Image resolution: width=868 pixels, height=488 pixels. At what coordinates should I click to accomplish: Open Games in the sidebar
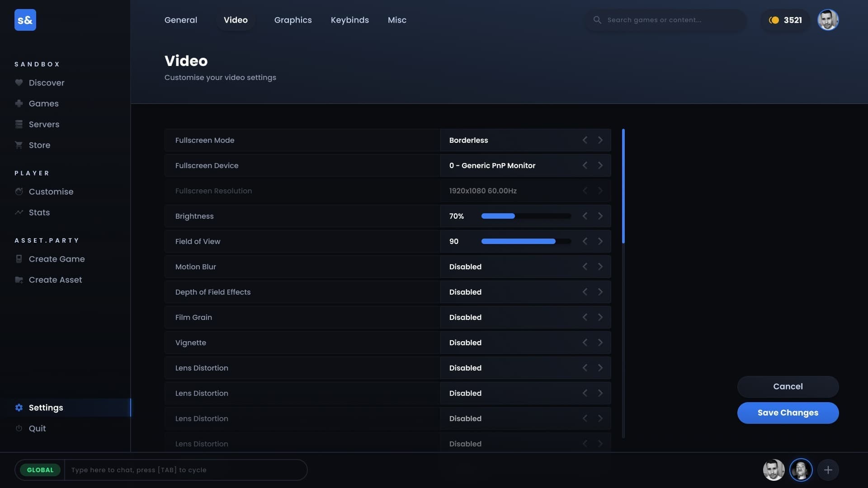pyautogui.click(x=44, y=103)
